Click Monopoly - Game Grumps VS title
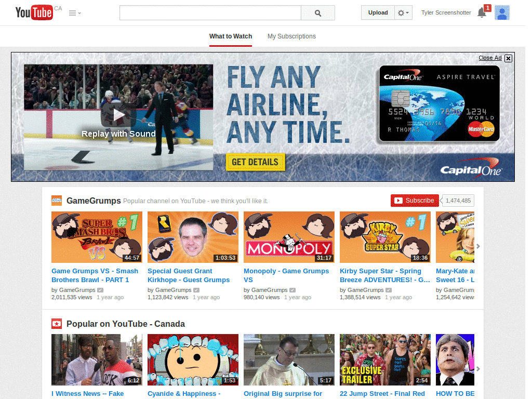Viewport: 532px width, 399px height. 286,275
